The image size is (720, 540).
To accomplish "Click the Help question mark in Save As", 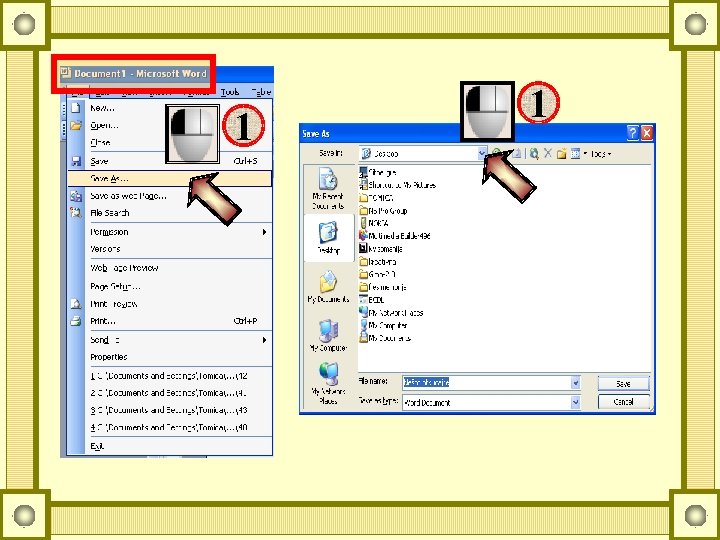I will coord(633,133).
